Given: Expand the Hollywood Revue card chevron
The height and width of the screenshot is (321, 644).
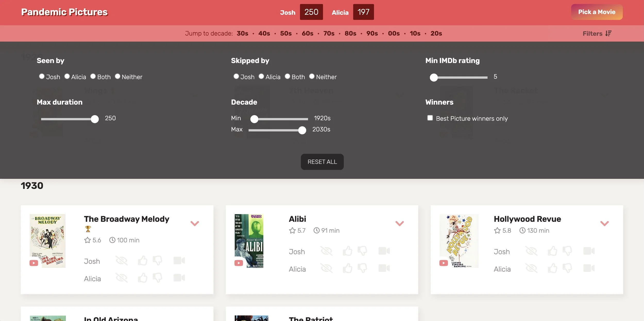Looking at the screenshot, I should (604, 223).
